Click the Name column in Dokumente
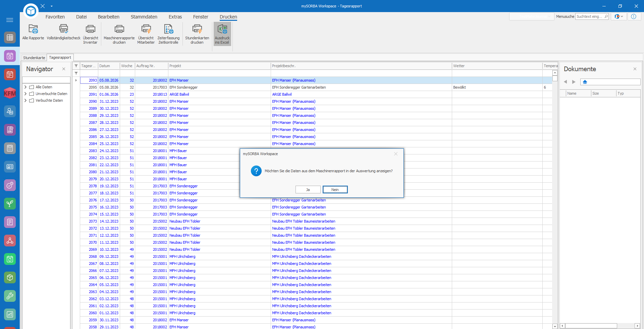Screen dimensions: 644x329 [x=579, y=93]
